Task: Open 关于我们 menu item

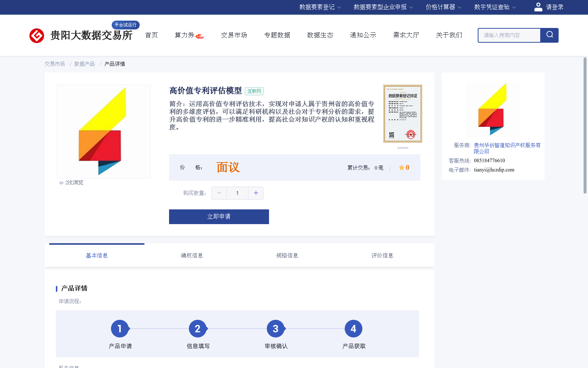Action: pyautogui.click(x=449, y=35)
